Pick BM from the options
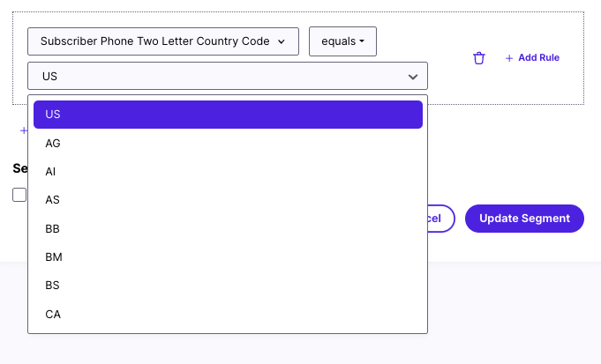Viewport: 601px width, 364px height. (228, 256)
